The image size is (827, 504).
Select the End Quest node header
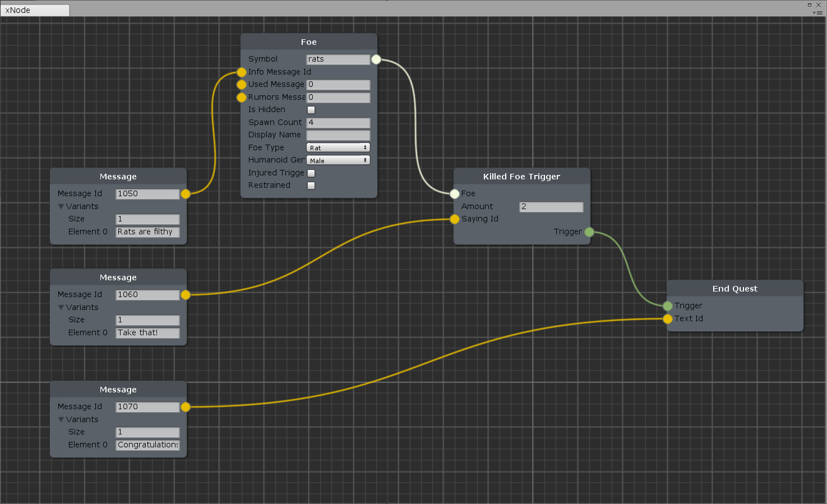coord(735,289)
